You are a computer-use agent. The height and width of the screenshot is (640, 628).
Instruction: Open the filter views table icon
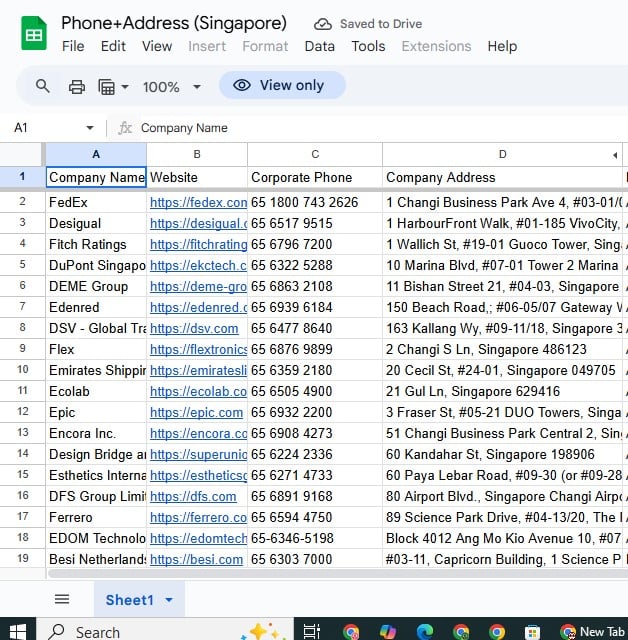click(x=107, y=87)
